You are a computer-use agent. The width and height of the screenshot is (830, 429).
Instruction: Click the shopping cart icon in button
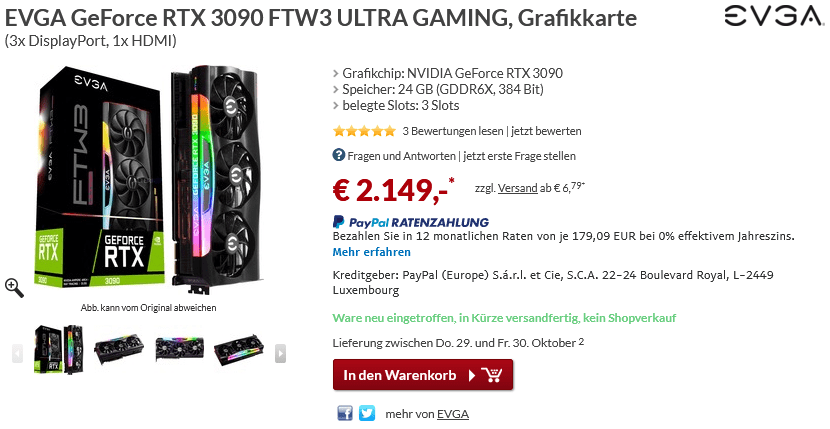point(491,376)
